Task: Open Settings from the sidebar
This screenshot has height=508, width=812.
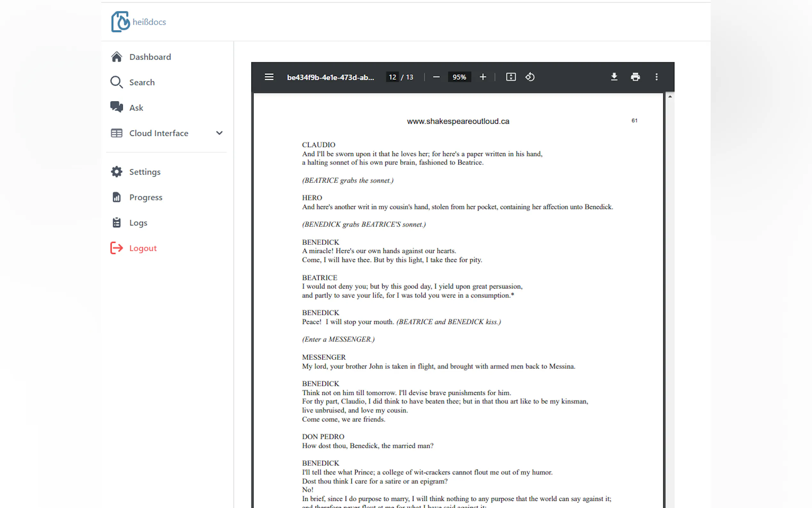Action: pyautogui.click(x=145, y=172)
